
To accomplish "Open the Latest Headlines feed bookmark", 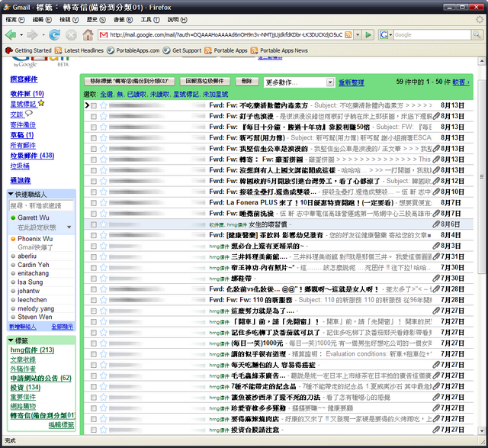I will tap(79, 50).
